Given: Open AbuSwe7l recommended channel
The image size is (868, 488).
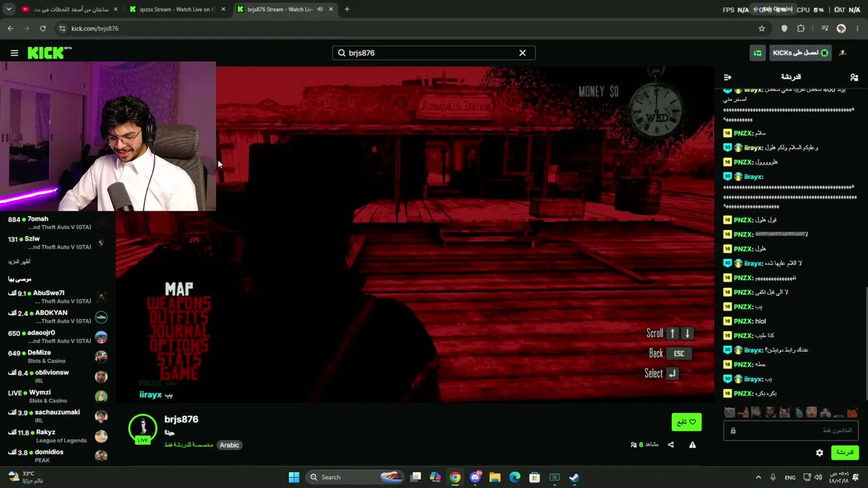Looking at the screenshot, I should pos(58,297).
